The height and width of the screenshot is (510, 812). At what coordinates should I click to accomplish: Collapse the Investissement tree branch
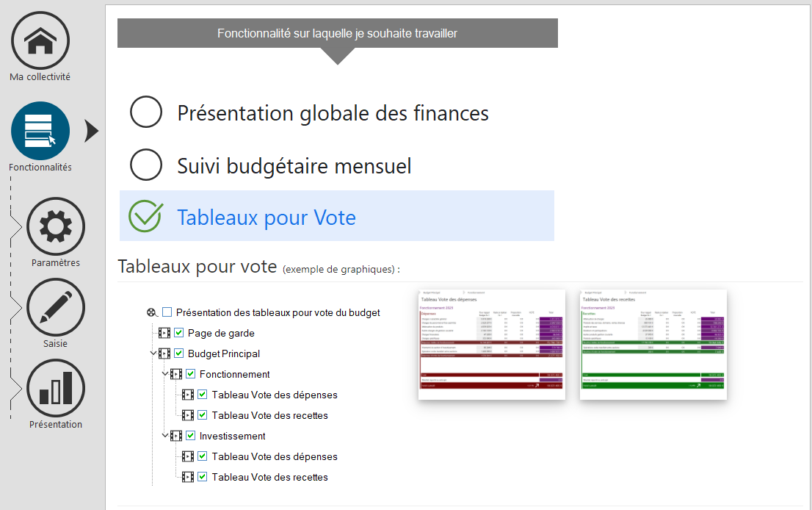coord(166,436)
